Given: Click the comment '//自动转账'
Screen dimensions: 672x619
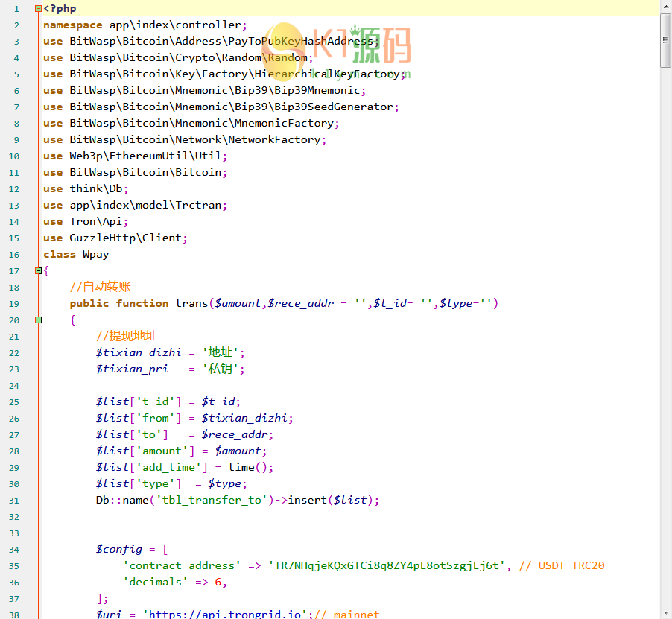Looking at the screenshot, I should coord(101,287).
